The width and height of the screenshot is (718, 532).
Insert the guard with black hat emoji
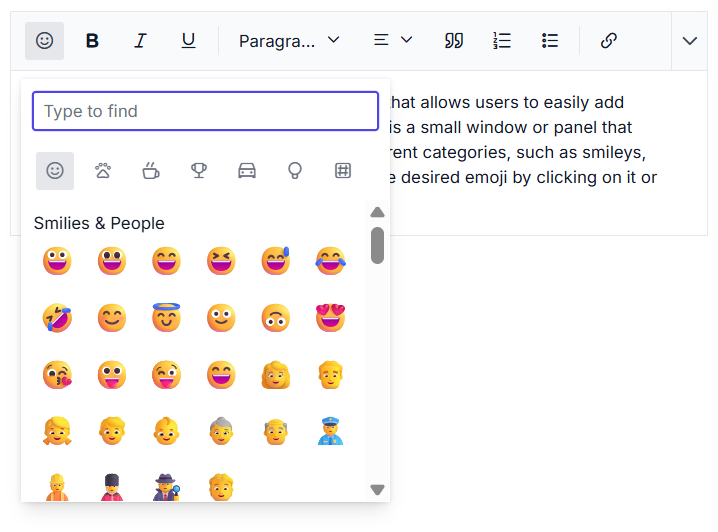pos(112,487)
